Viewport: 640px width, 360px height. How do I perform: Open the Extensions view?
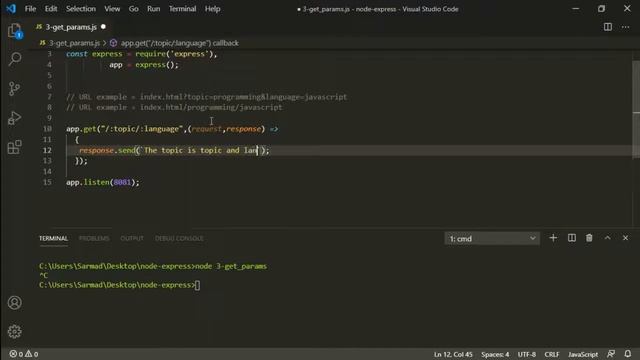[x=15, y=147]
